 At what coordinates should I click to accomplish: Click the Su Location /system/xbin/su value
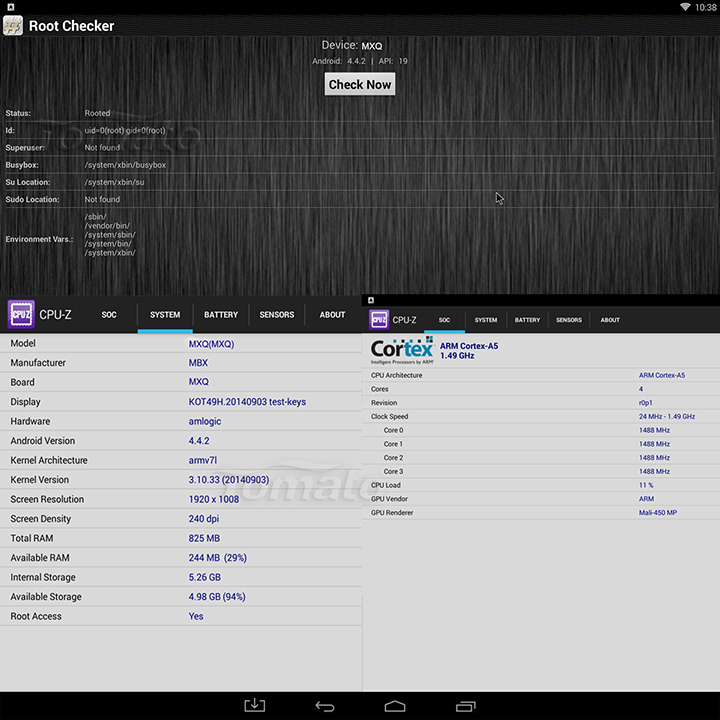point(114,182)
